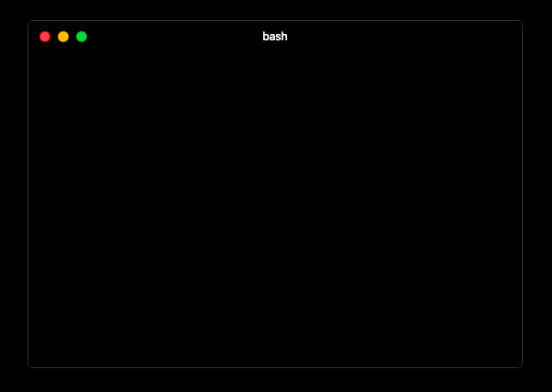Send the bash window to the Dock
Screen dimensions: 552x392
pyautogui.click(x=63, y=37)
